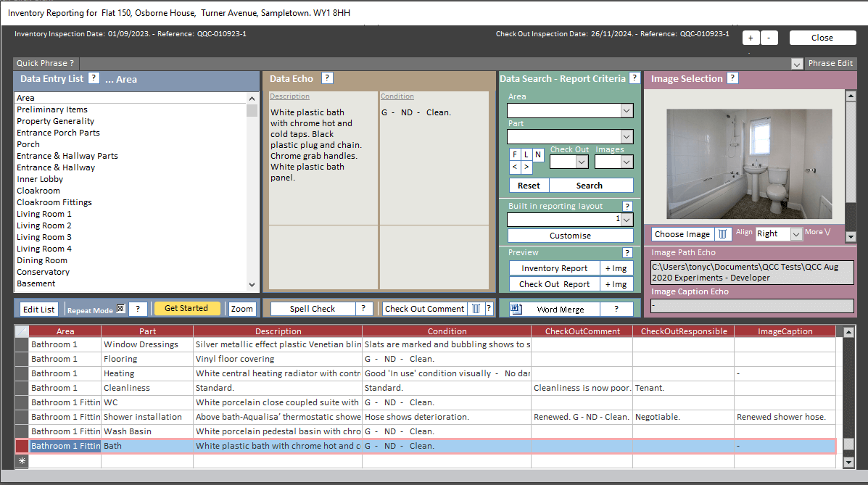Expand the Area dropdown in Data Search
868x485 pixels.
tap(626, 111)
